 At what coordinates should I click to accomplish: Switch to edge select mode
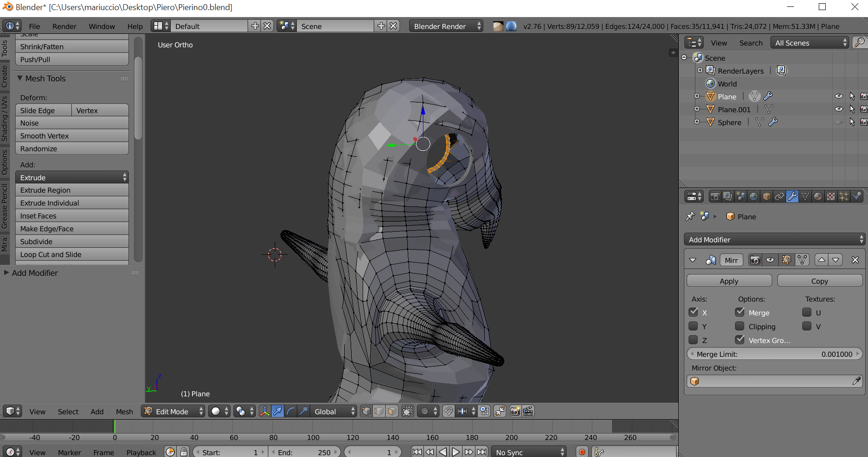tap(379, 411)
